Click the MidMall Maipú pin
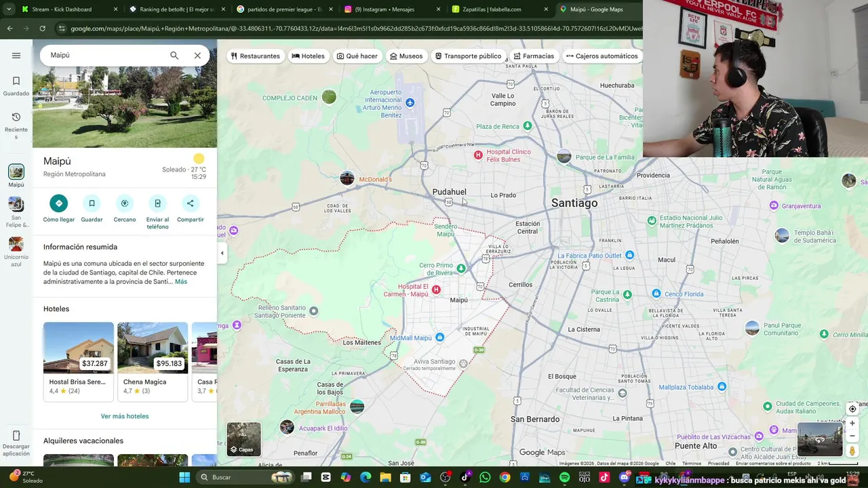868x488 pixels. [x=439, y=338]
